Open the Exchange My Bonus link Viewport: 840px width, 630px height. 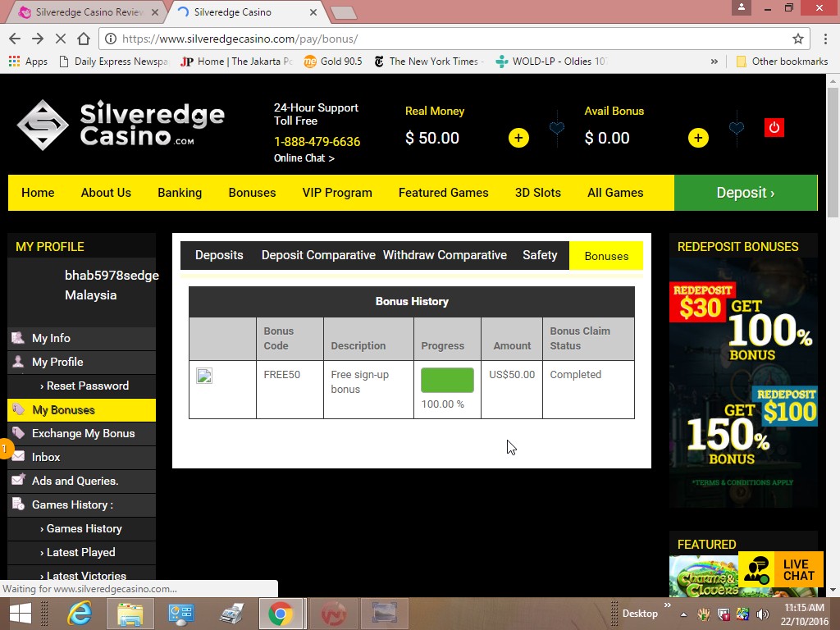pos(83,433)
